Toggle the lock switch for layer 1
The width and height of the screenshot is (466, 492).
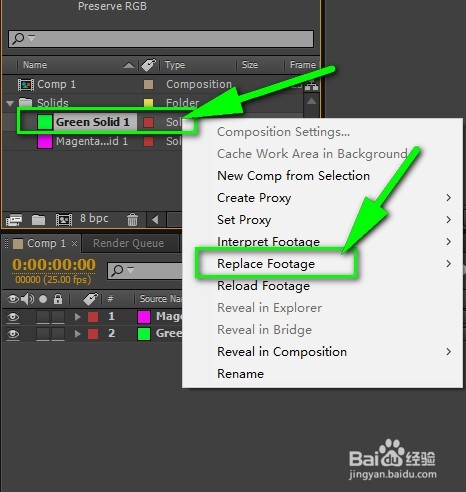click(x=58, y=317)
